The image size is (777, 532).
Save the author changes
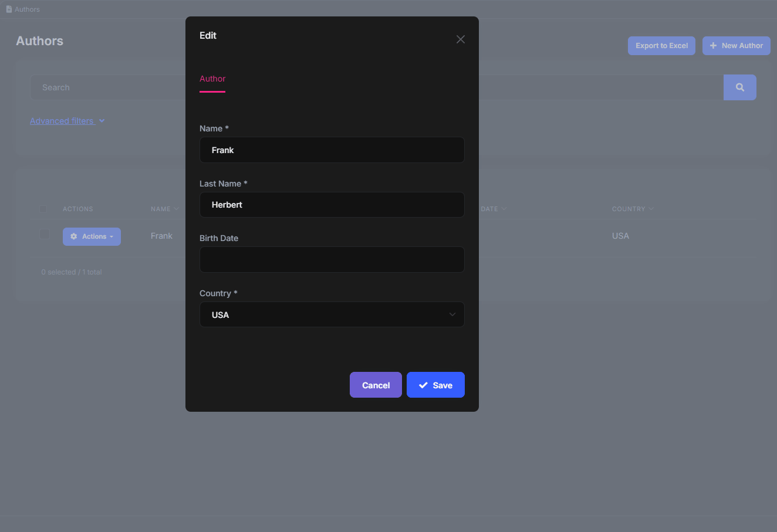[435, 385]
